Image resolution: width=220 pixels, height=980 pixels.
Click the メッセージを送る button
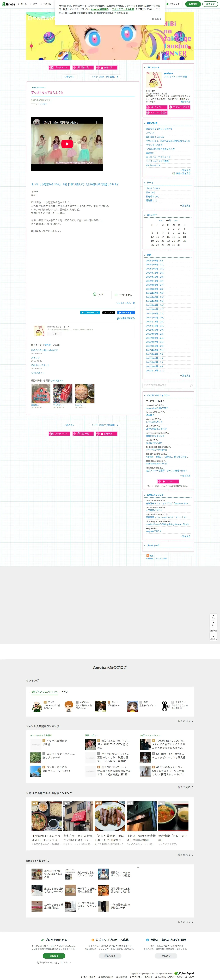[157, 113]
